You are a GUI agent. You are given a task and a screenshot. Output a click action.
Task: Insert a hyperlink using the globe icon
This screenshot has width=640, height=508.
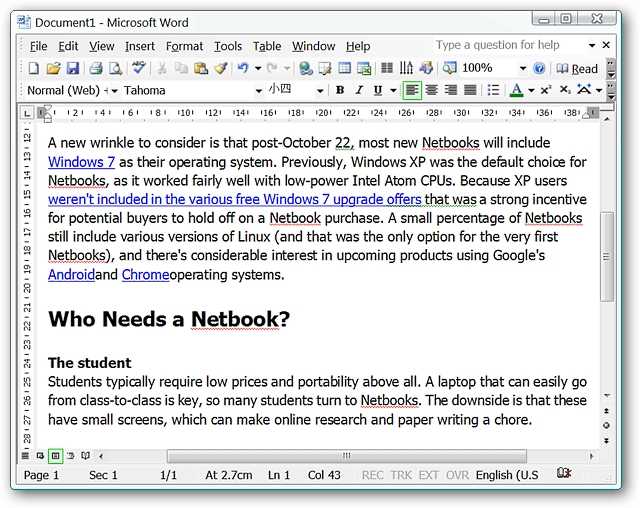point(306,68)
